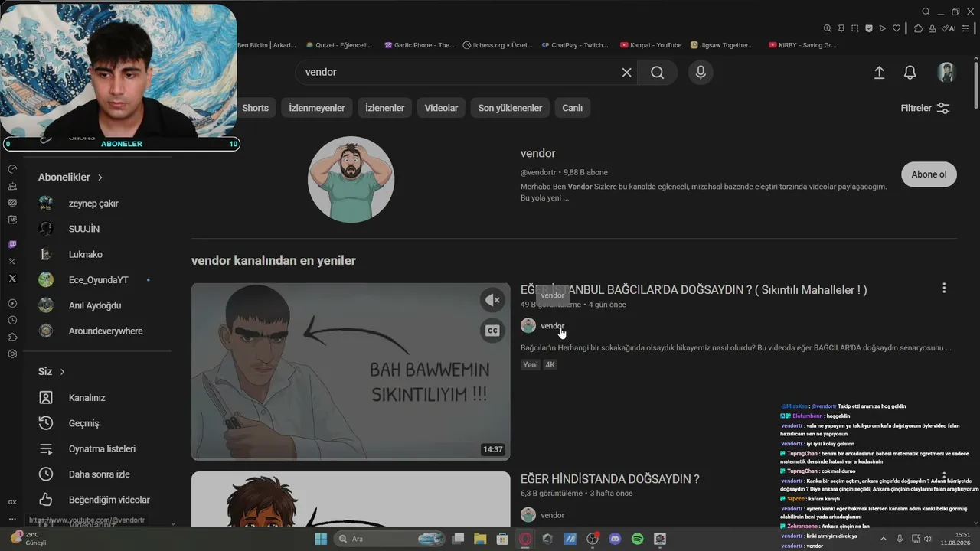Screen dimensions: 980x551
Task: Click the Opera zoom magnifier icon
Action: coord(827,28)
